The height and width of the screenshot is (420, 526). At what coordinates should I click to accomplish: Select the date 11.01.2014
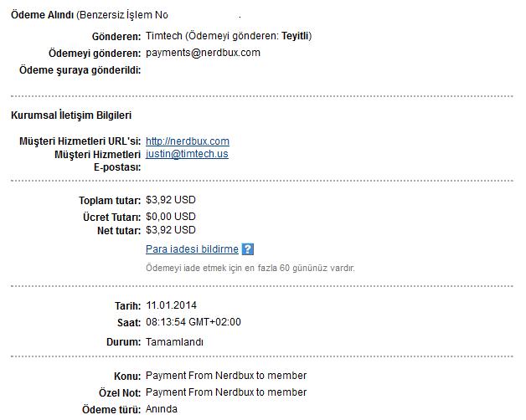171,305
